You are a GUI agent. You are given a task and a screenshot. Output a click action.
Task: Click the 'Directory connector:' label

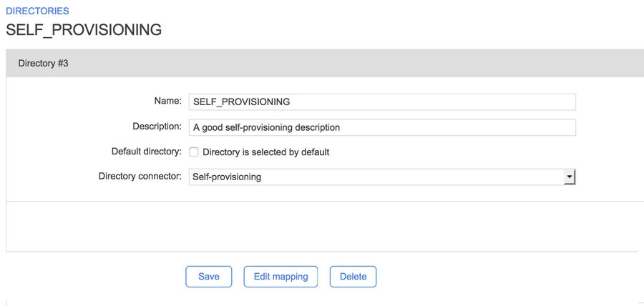(x=140, y=176)
